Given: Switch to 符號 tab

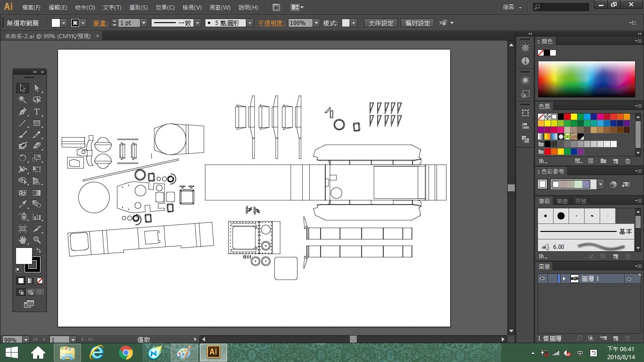Looking at the screenshot, I should (x=581, y=201).
